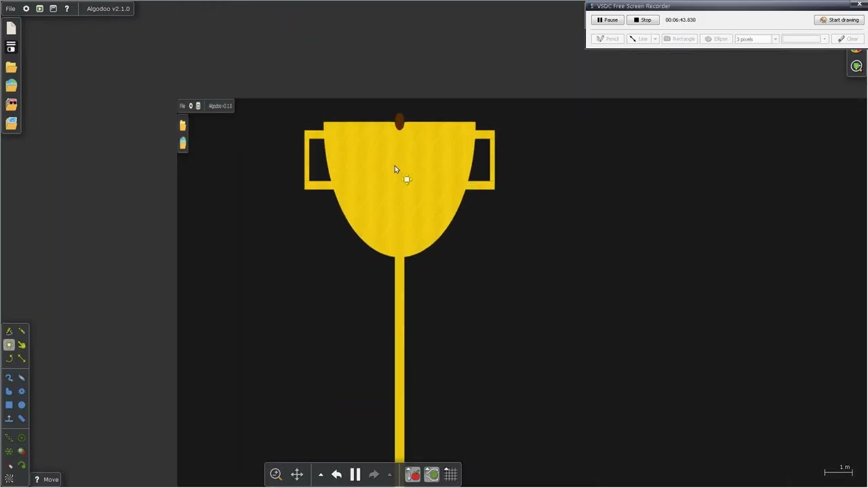Select the Scale tool
The width and height of the screenshot is (868, 488).
pos(22,359)
